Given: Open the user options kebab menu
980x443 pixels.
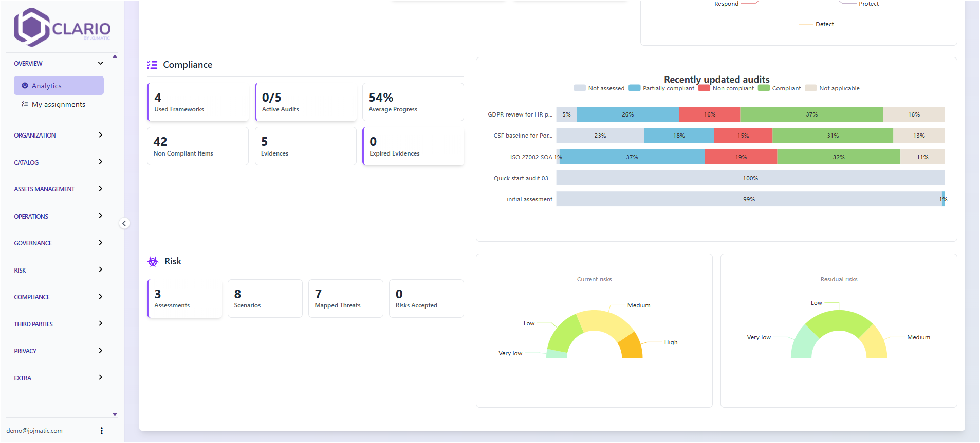Looking at the screenshot, I should [101, 431].
